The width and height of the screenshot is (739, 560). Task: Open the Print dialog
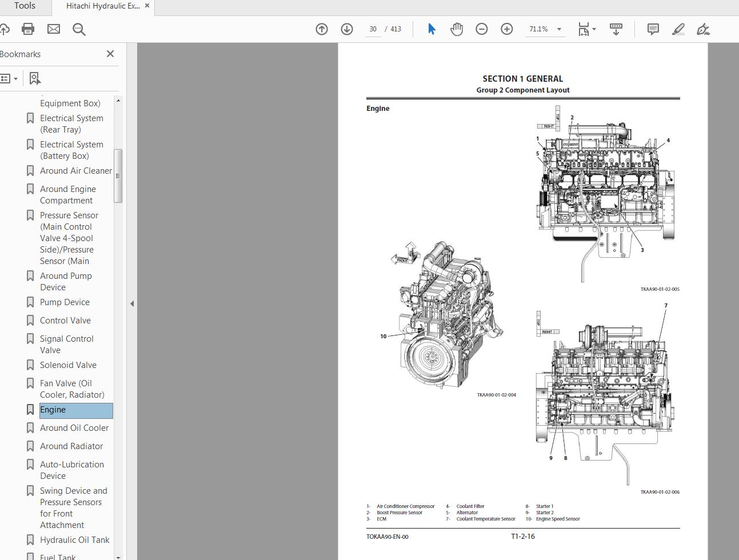(x=28, y=29)
